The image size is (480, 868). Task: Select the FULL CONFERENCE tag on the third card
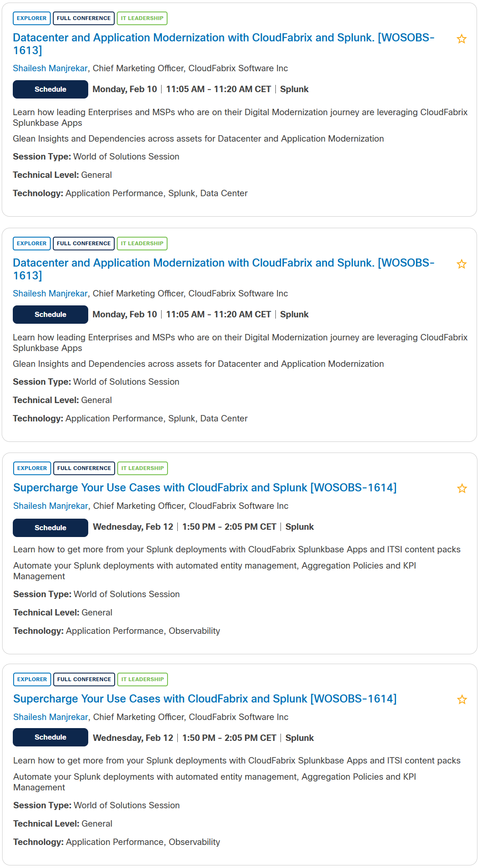click(x=84, y=468)
